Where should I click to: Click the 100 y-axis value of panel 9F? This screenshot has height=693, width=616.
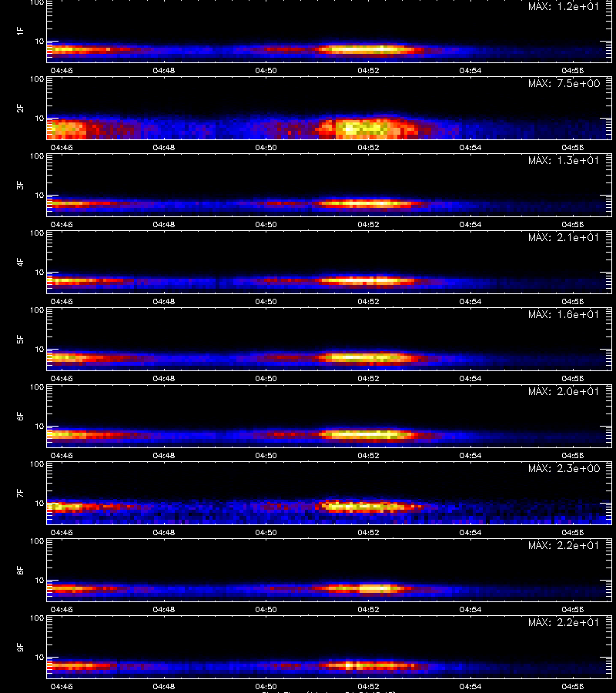tap(37, 618)
